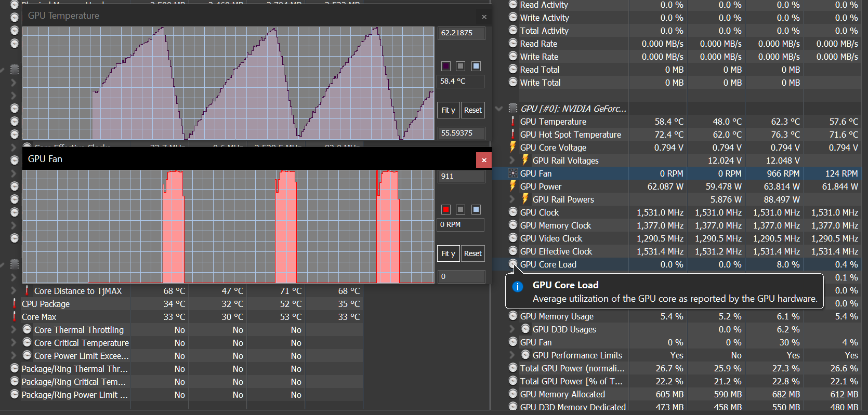The image size is (868, 415).
Task: Click the GPU Core Voltage lightning icon
Action: coord(513,147)
